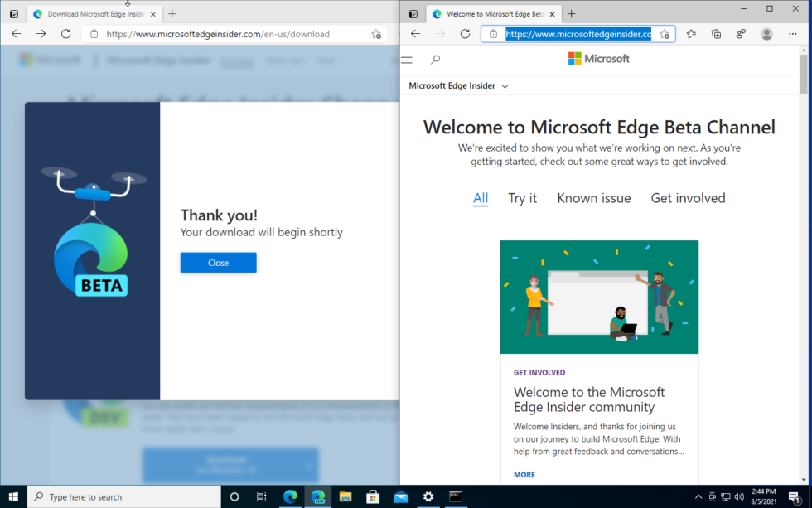
Task: Open new tab in the Download window
Action: (172, 14)
